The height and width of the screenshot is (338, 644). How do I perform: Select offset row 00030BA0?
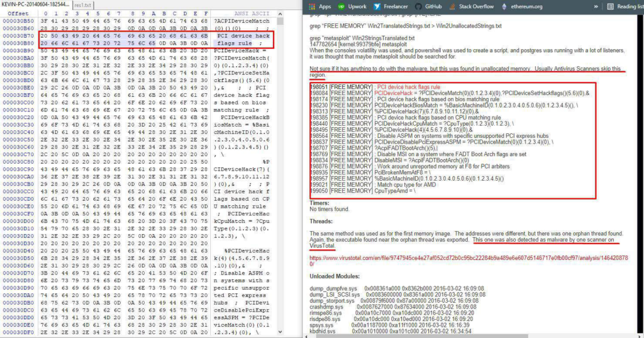pos(18,58)
